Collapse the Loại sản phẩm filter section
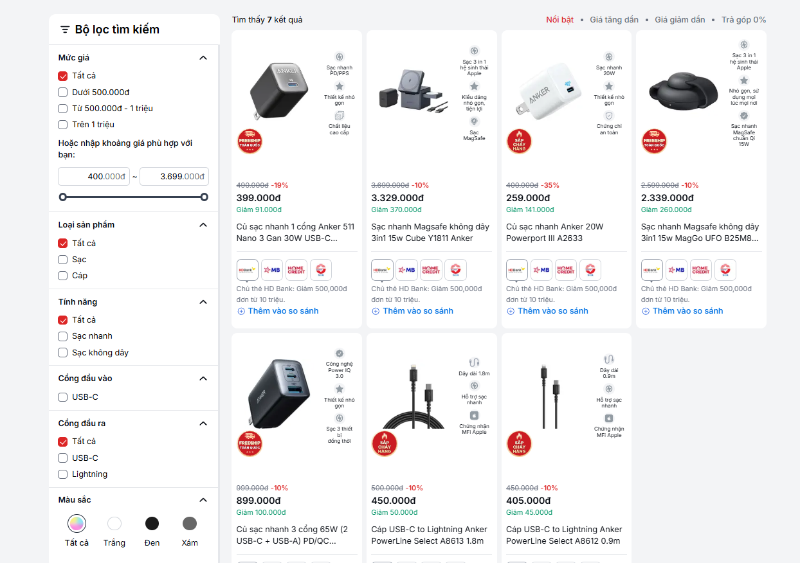 pyautogui.click(x=203, y=224)
